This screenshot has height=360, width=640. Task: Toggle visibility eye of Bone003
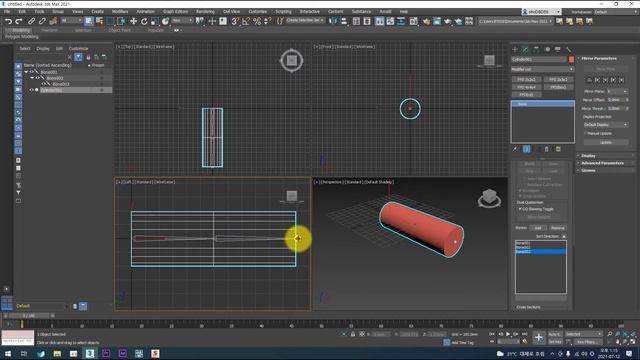43,84
